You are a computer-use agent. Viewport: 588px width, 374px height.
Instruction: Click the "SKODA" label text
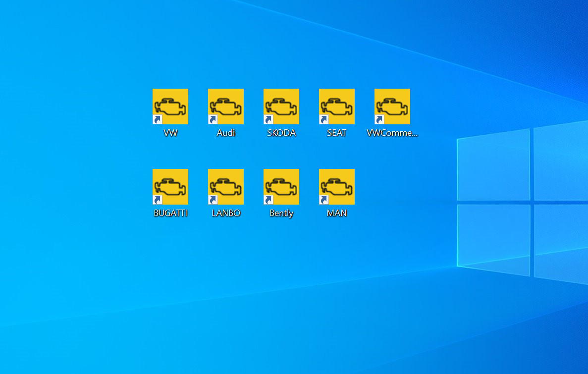(x=281, y=133)
